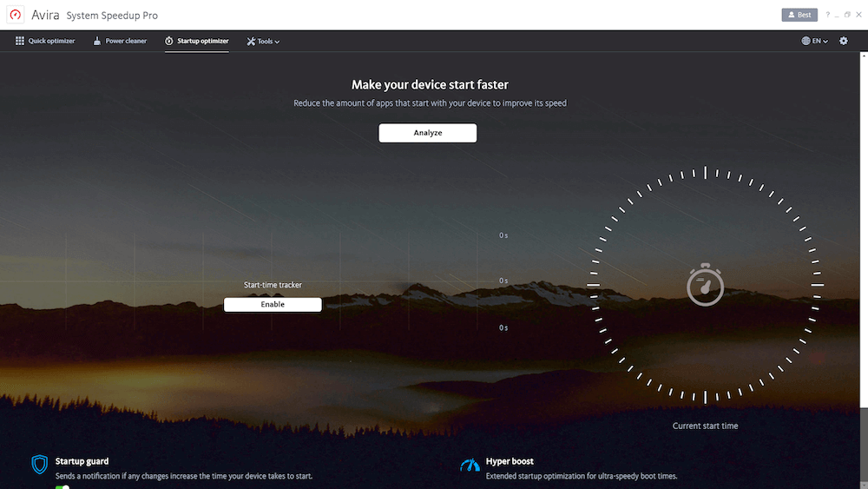Click the Avira speedometer logo icon
Viewport: 868px width, 489px height.
click(x=15, y=15)
